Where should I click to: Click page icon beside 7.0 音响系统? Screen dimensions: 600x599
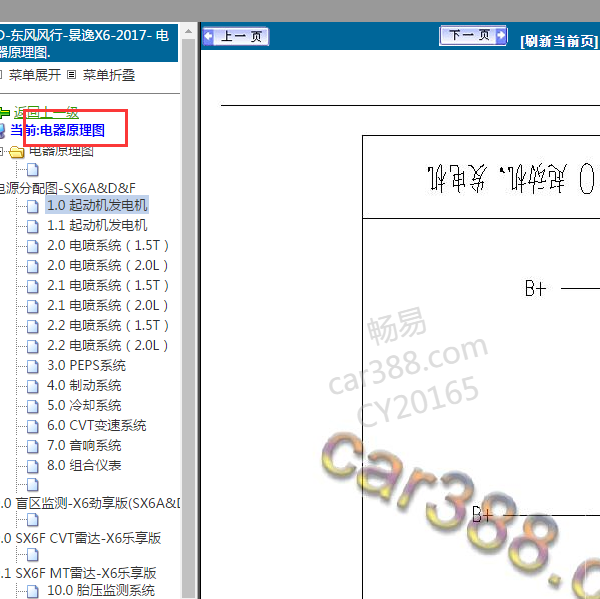(33, 446)
